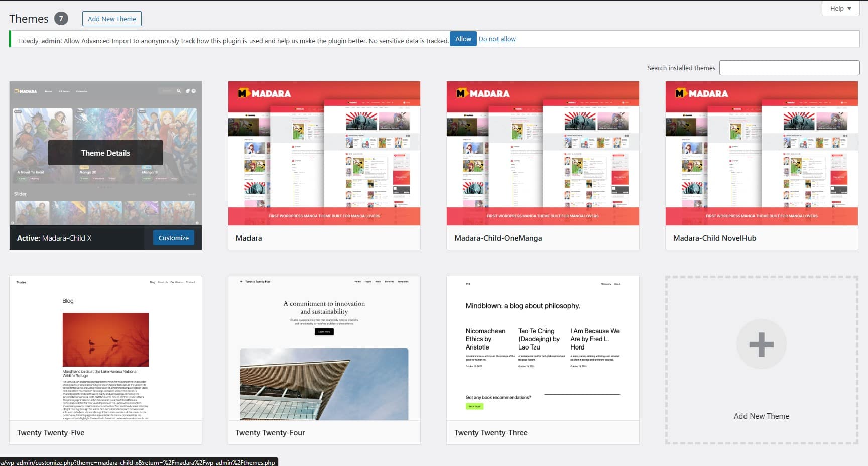The height and width of the screenshot is (466, 868).
Task: Click the Twenty Twenty-Five theme name
Action: point(51,432)
